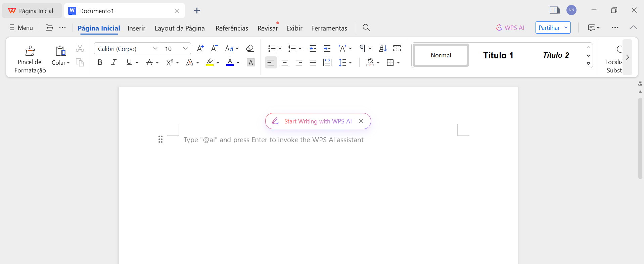
Task: Close the Start Writing with WPS AI banner
Action: 361,121
